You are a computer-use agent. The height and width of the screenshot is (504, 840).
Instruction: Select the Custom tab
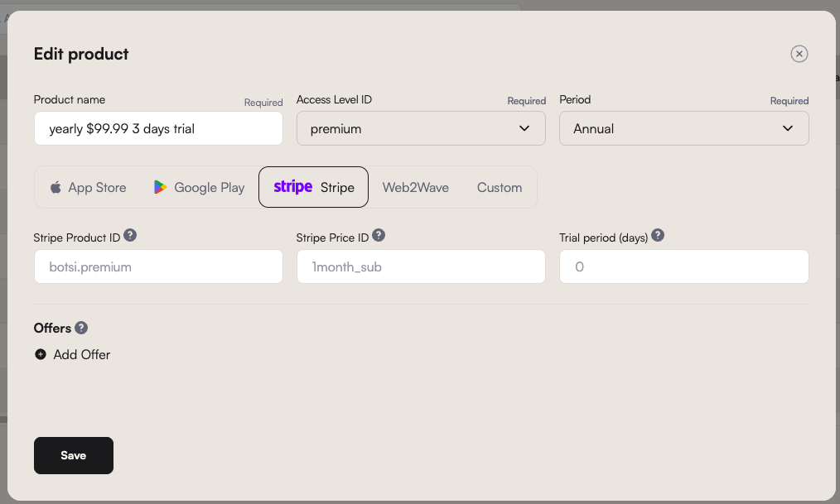[500, 187]
